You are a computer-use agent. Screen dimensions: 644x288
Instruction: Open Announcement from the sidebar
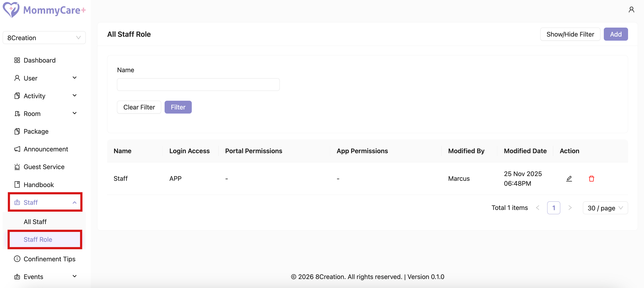click(x=46, y=149)
